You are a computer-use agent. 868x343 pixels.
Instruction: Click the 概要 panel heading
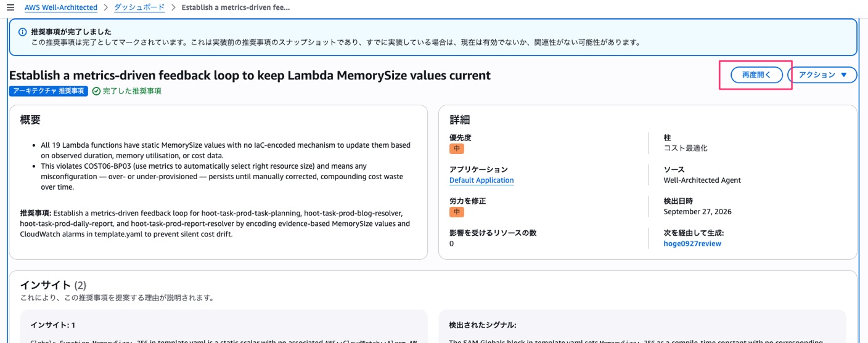pyautogui.click(x=30, y=120)
